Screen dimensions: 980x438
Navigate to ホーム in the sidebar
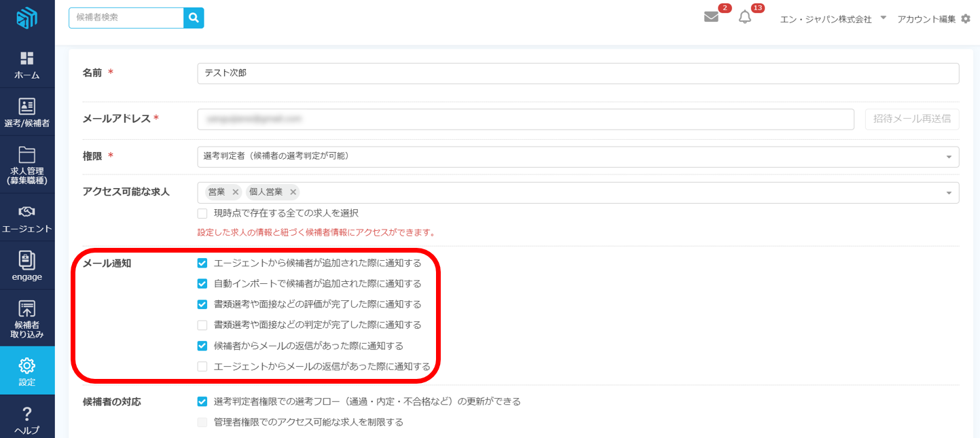pos(27,65)
